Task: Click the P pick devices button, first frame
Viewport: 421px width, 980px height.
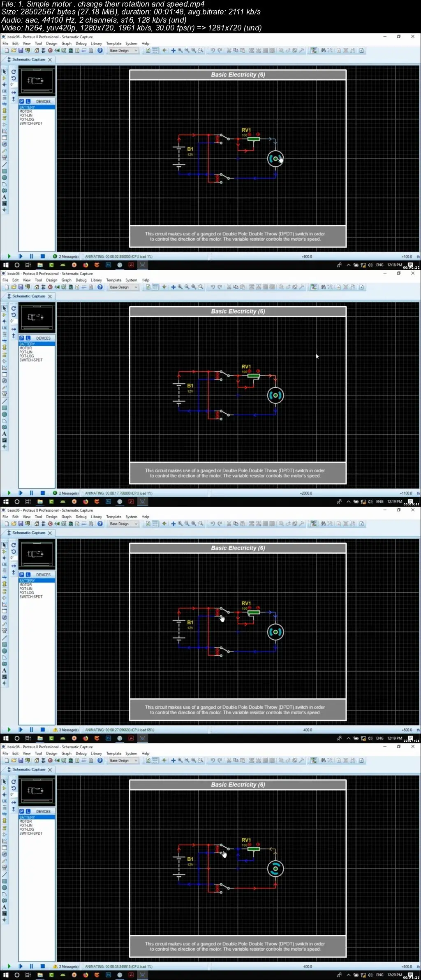Action: tap(22, 101)
